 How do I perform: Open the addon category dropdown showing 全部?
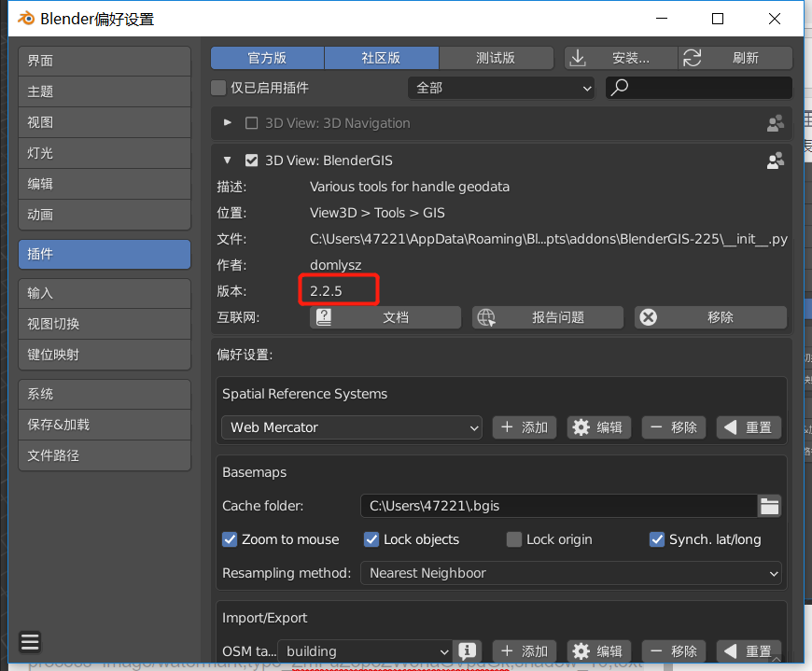pos(501,88)
